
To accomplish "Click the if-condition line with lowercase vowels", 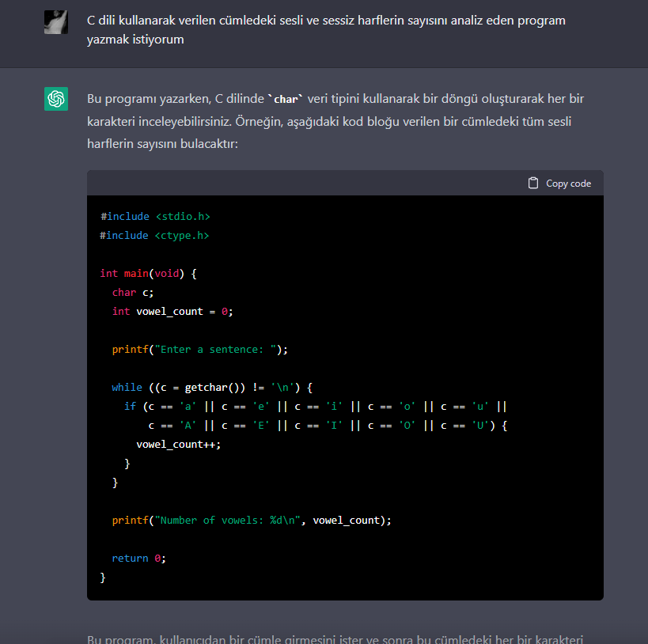I will (316, 407).
